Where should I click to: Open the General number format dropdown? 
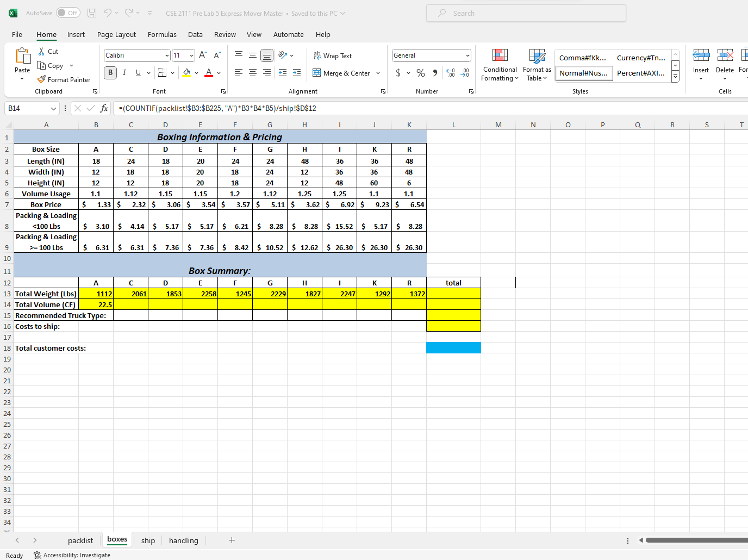pyautogui.click(x=467, y=55)
